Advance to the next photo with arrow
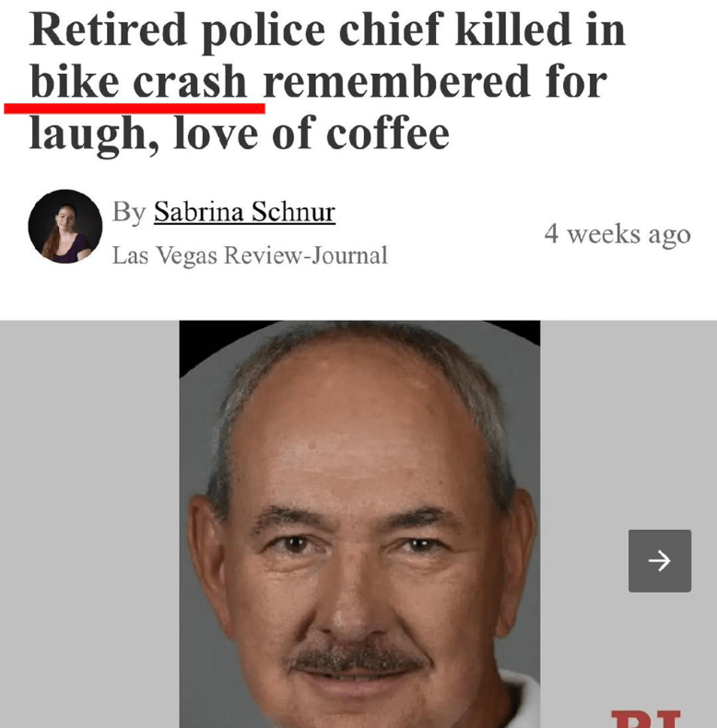This screenshot has height=728, width=717. coord(660,560)
